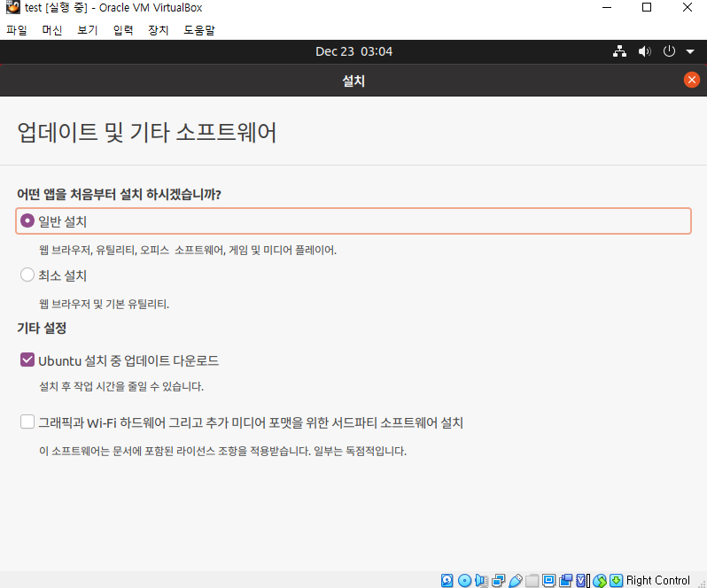Open the 도움말 menu
Viewport: 707px width, 588px height.
point(199,30)
